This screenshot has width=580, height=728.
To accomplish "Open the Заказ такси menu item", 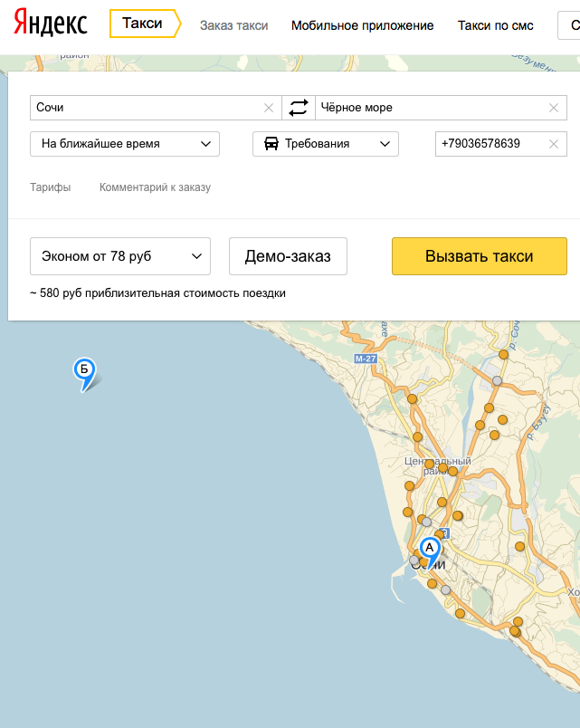I will [x=234, y=25].
